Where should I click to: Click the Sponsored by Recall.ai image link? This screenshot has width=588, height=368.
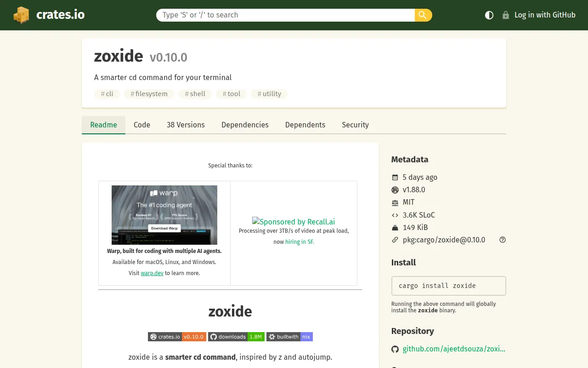point(294,222)
